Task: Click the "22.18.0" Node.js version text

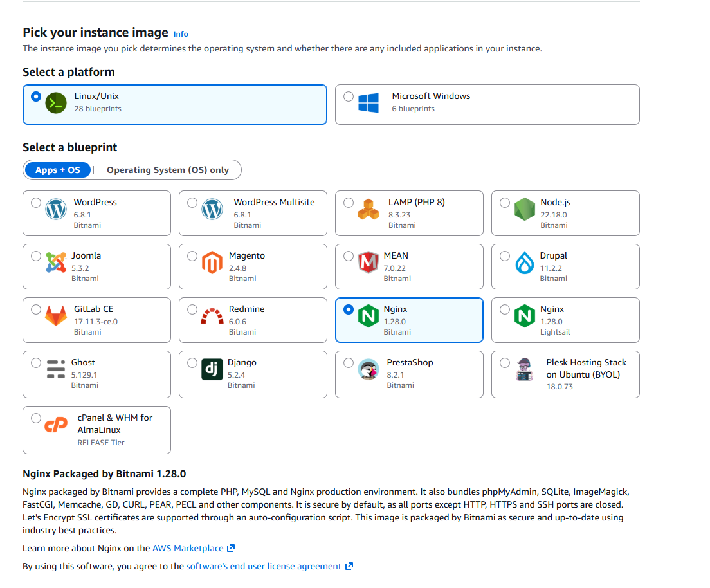Action: tap(553, 215)
